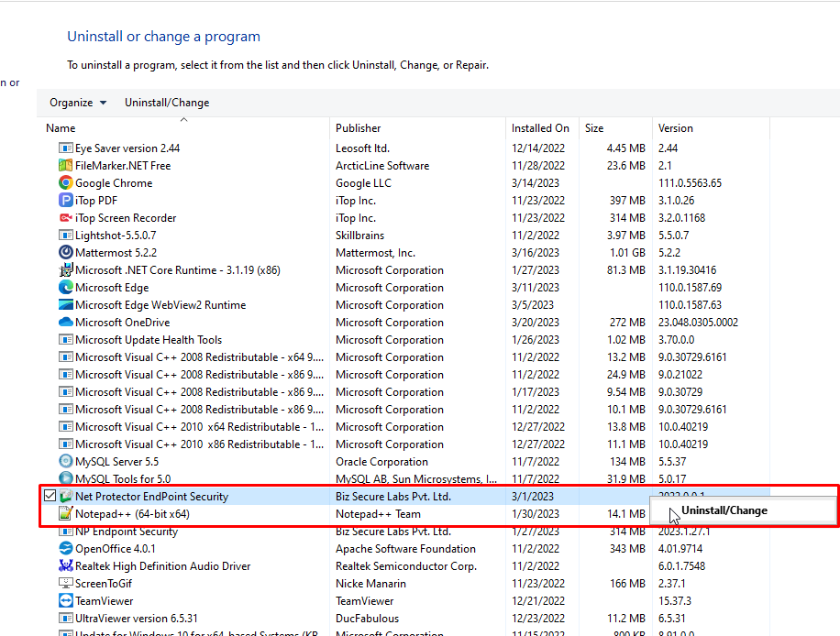The image size is (840, 636).
Task: Click the Google Chrome icon in list
Action: (66, 182)
